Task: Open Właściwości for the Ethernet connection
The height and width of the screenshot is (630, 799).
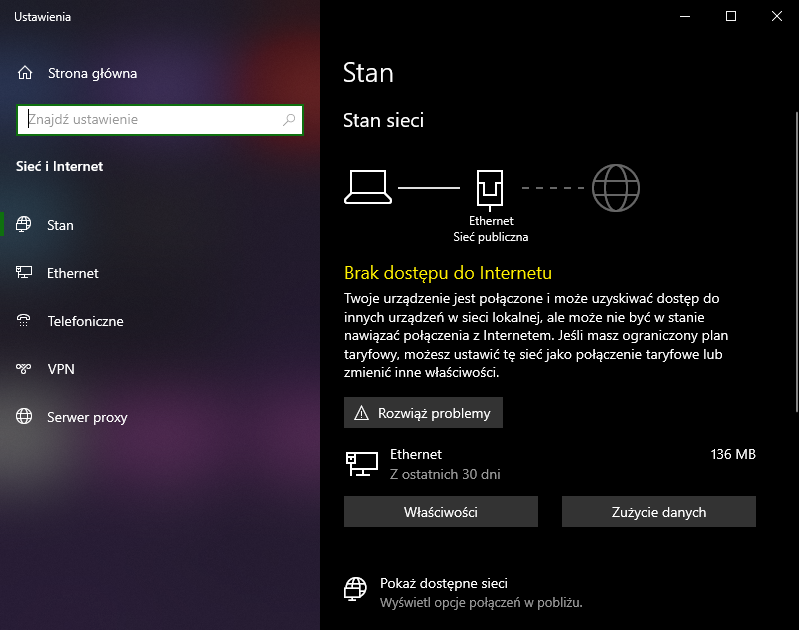Action: pos(441,512)
